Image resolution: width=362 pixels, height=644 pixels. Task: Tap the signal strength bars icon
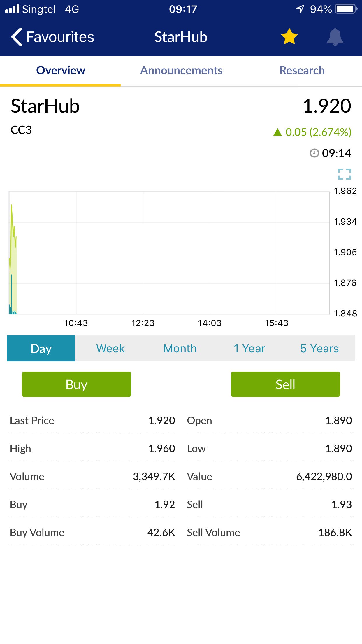pyautogui.click(x=12, y=9)
